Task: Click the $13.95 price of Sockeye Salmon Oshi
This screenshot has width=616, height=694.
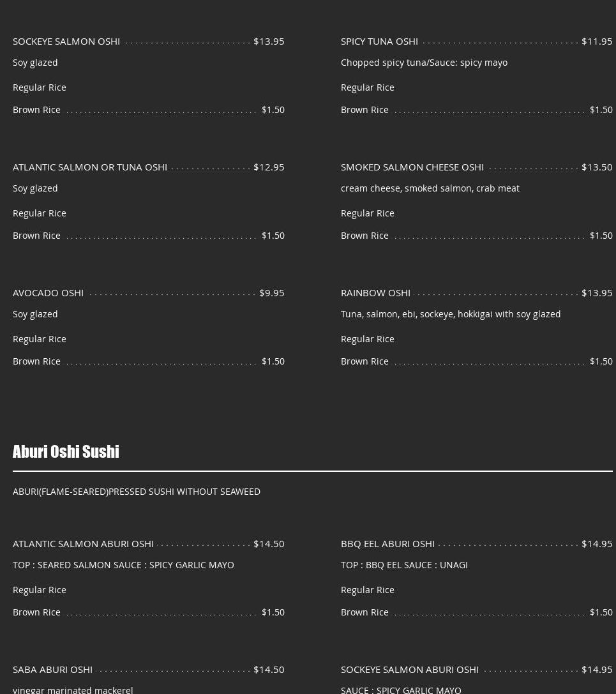Action: pyautogui.click(x=269, y=41)
